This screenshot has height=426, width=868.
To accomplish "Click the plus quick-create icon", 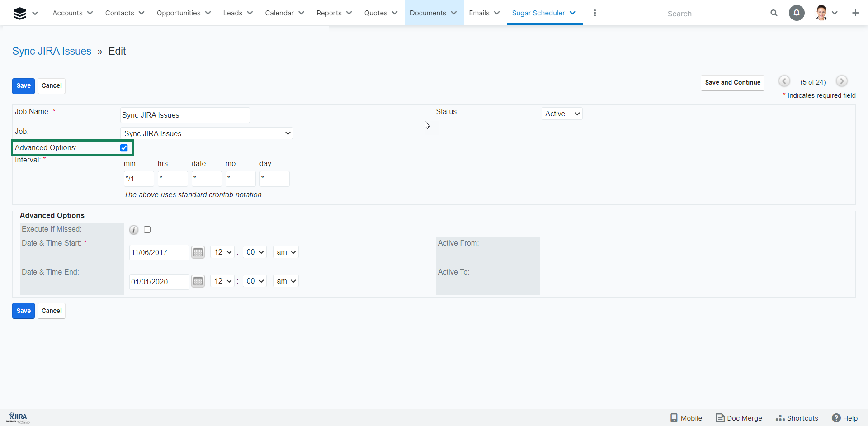I will click(855, 13).
